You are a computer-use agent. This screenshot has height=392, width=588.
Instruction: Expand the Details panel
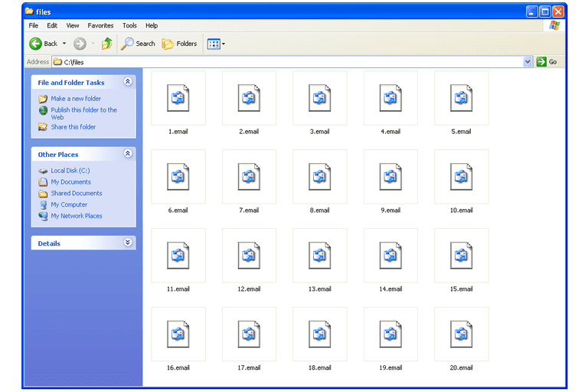coord(128,243)
